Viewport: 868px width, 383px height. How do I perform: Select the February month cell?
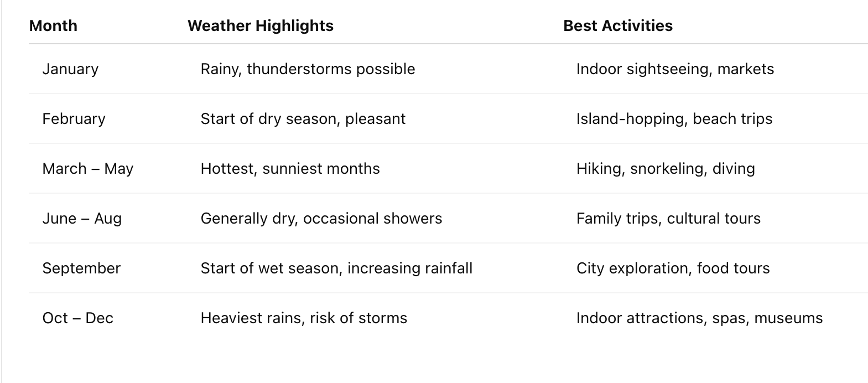click(74, 119)
